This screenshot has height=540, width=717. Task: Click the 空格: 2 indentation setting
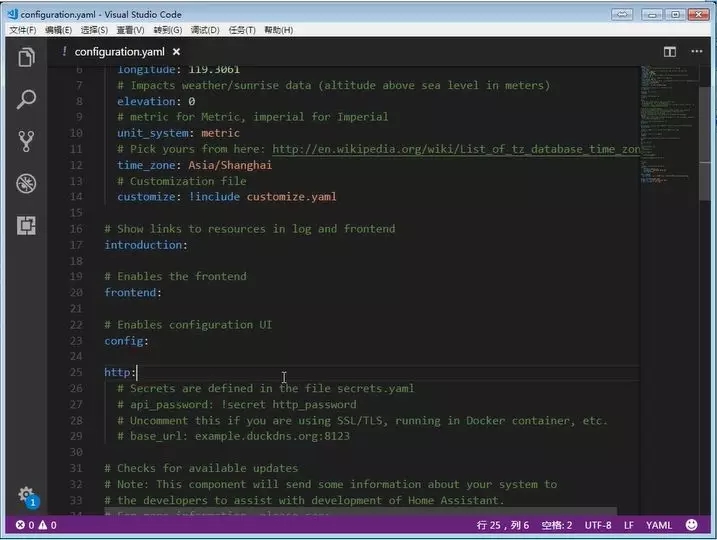click(556, 525)
